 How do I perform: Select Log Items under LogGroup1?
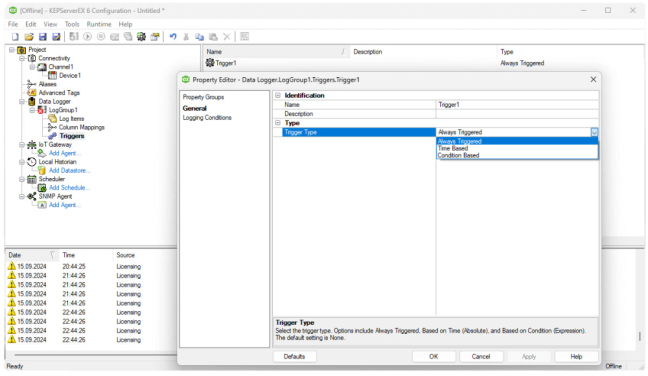tap(71, 119)
